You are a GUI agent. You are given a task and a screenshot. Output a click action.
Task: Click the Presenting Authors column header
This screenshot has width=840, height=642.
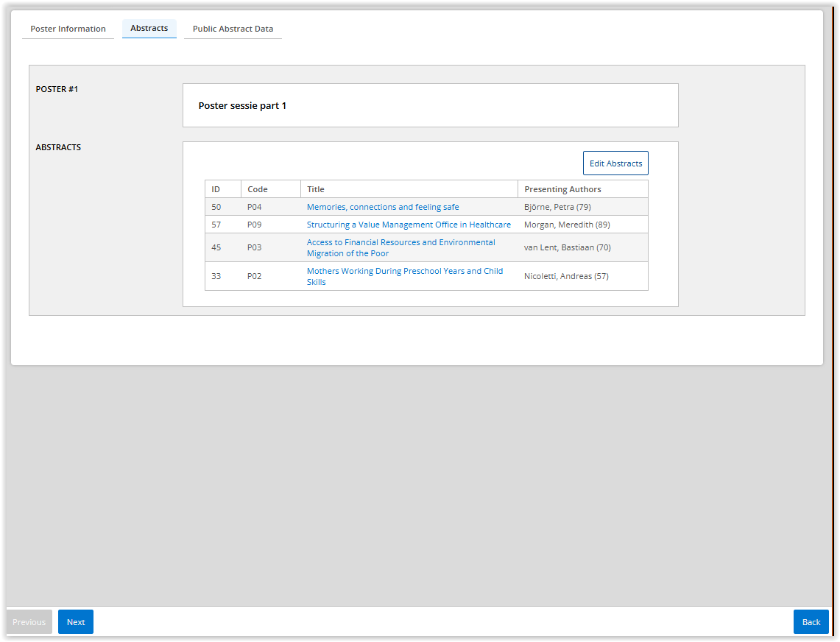click(x=562, y=189)
